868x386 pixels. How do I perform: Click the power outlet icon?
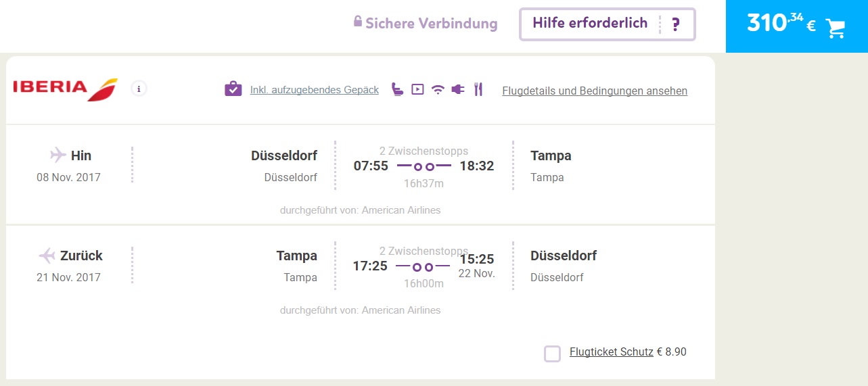click(458, 89)
